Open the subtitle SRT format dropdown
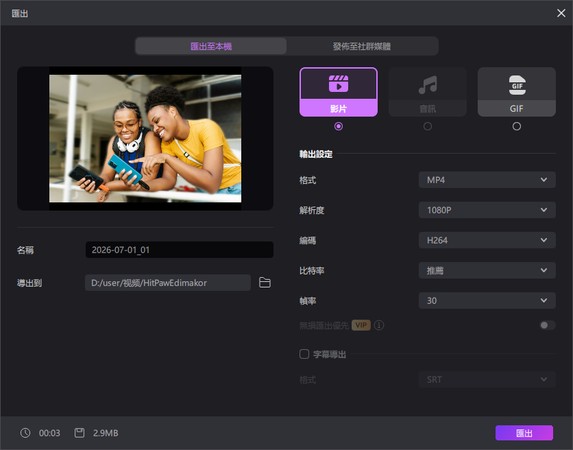Screen dimensions: 573x450 [487, 379]
